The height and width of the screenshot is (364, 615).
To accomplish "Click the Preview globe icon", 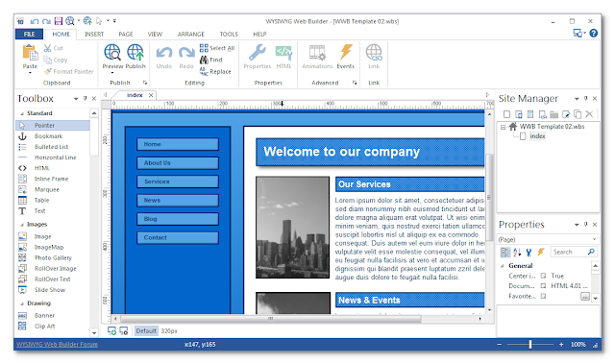I will [112, 52].
